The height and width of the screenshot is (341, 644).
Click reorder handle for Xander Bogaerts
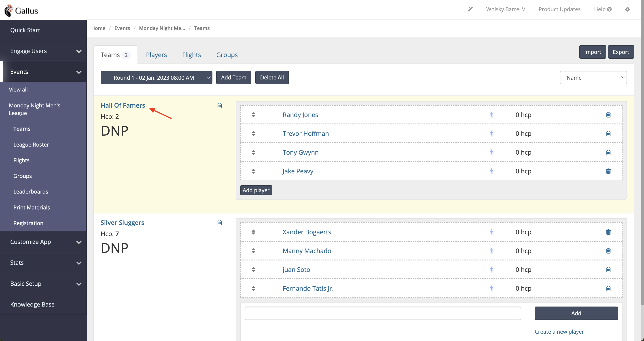pyautogui.click(x=253, y=232)
